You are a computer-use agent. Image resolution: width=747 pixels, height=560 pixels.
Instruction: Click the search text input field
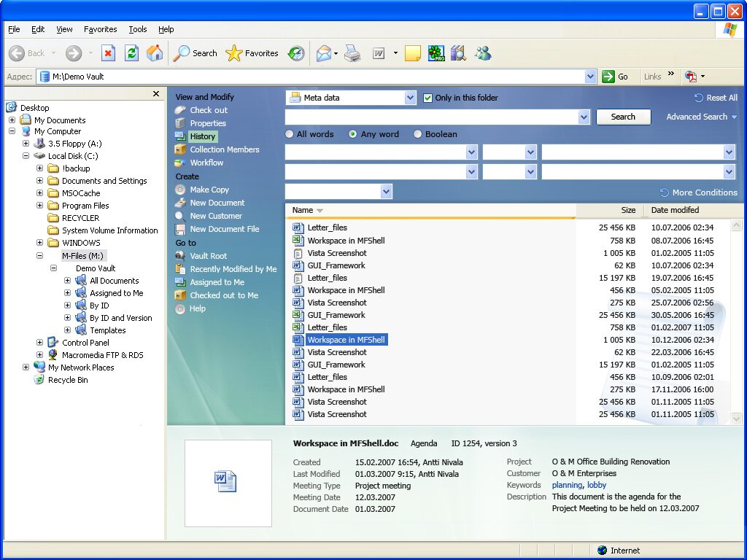click(432, 117)
